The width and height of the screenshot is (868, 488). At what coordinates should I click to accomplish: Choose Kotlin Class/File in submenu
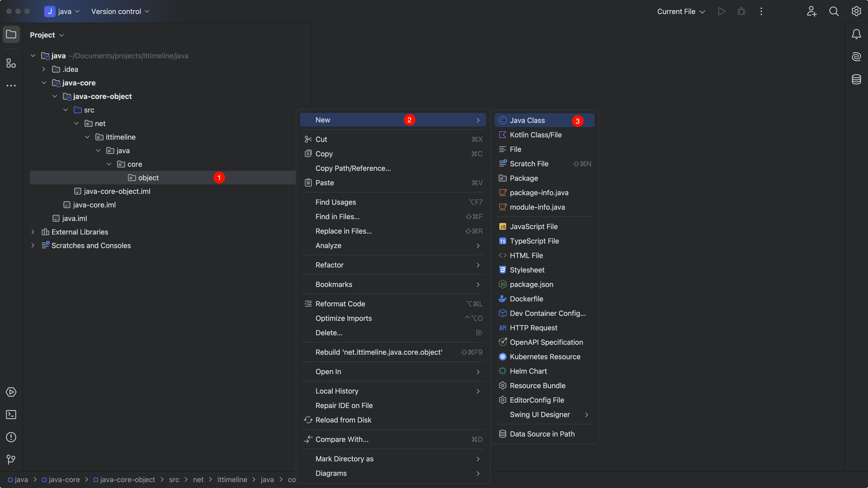[535, 135]
